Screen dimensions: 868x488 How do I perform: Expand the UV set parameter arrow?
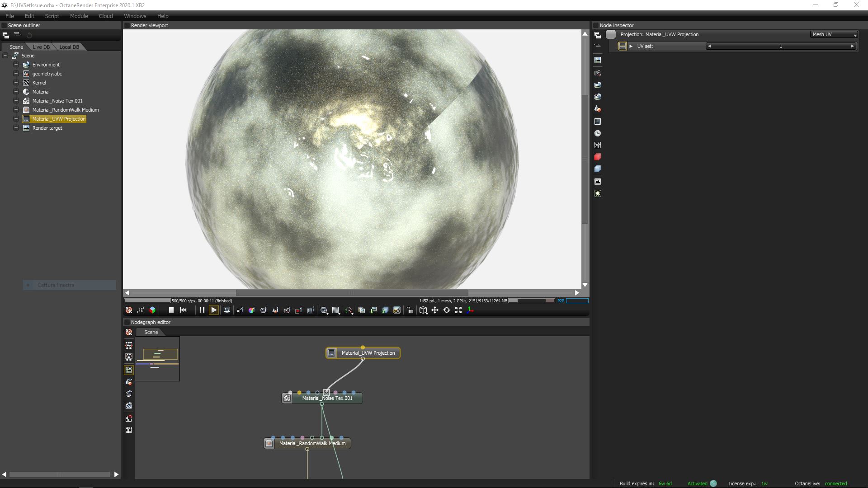[x=631, y=46]
